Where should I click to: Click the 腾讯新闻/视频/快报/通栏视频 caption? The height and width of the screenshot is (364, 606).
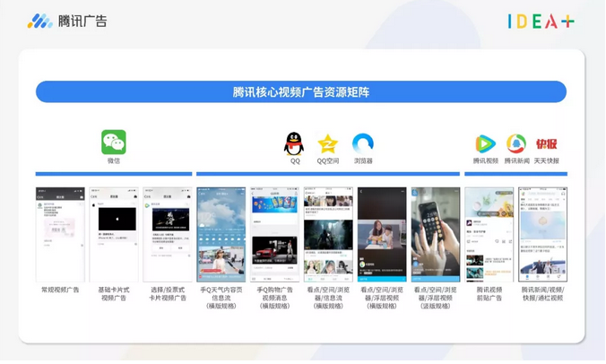tap(543, 294)
